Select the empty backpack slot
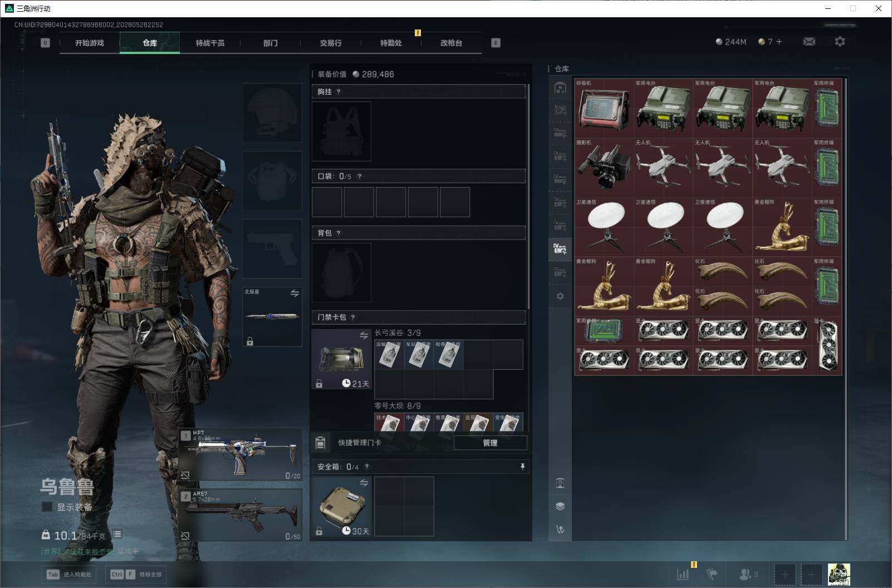Viewport: 892px width, 588px height. (x=341, y=272)
